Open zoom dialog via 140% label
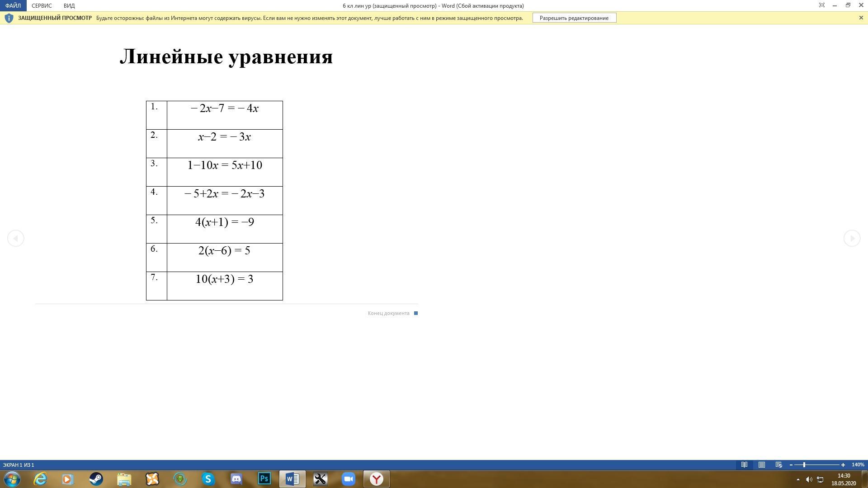The width and height of the screenshot is (868, 488). coord(858,465)
